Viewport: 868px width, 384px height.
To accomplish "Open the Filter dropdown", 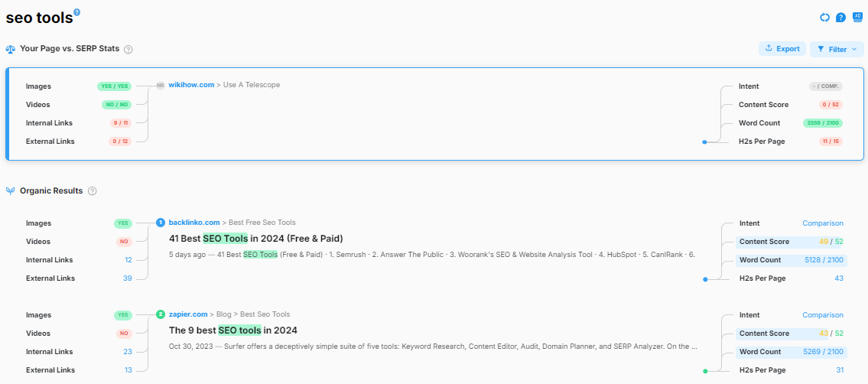I will [837, 49].
